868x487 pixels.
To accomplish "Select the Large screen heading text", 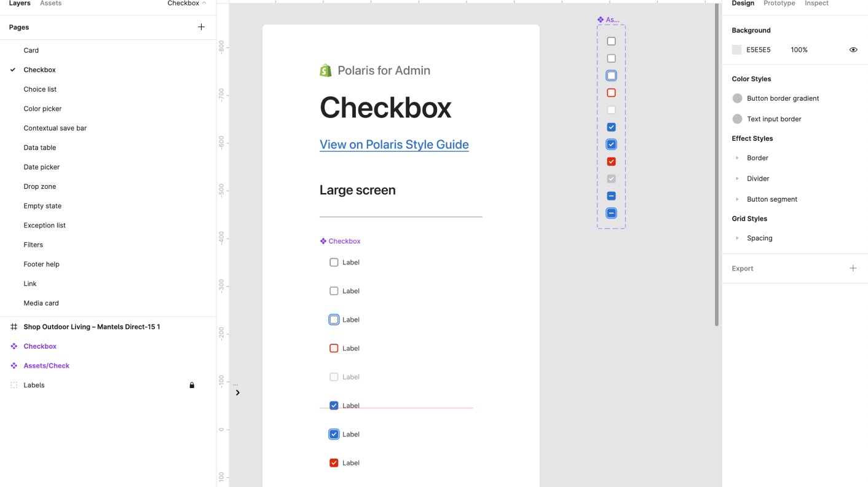I will [x=357, y=191].
